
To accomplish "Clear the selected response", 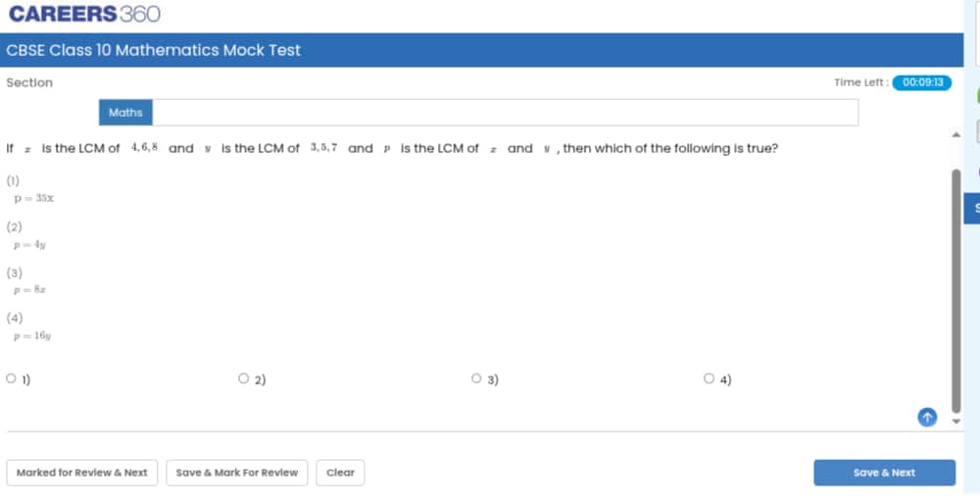I will tap(340, 473).
